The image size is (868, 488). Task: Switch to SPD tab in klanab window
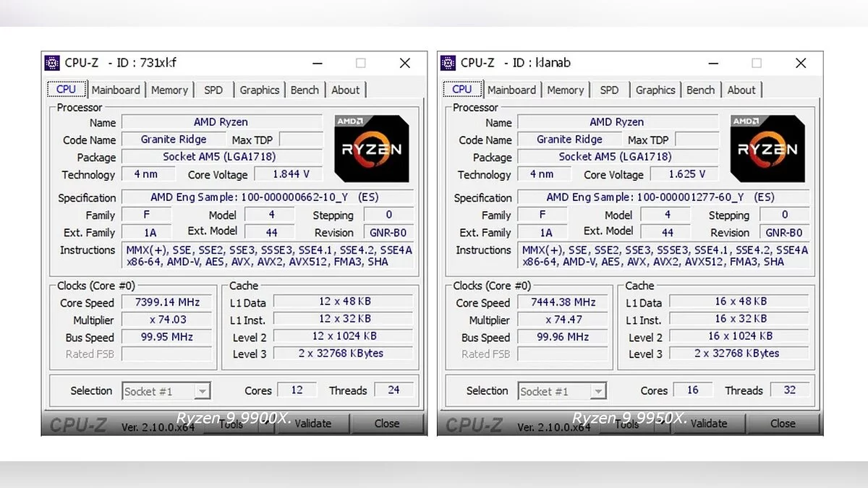[609, 90]
